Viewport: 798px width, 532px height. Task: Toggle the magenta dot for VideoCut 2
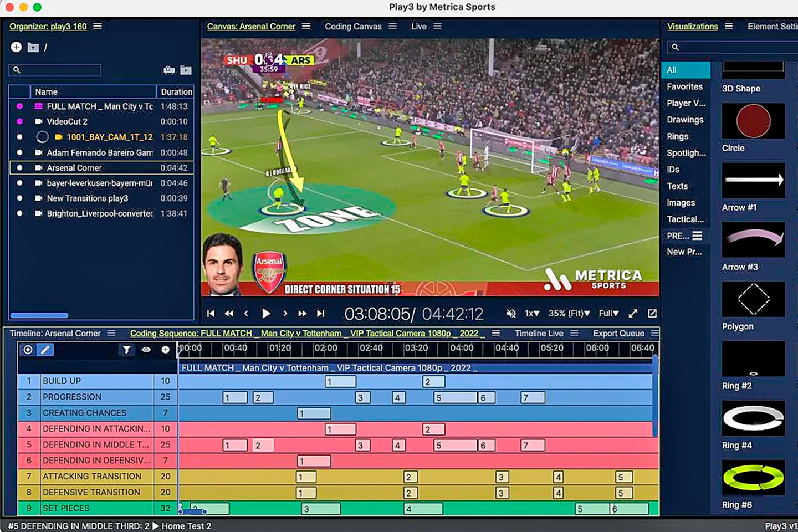tap(20, 121)
